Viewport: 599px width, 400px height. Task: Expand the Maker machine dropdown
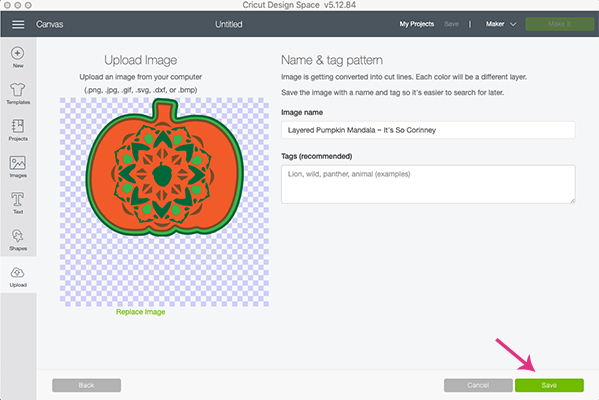click(x=501, y=24)
